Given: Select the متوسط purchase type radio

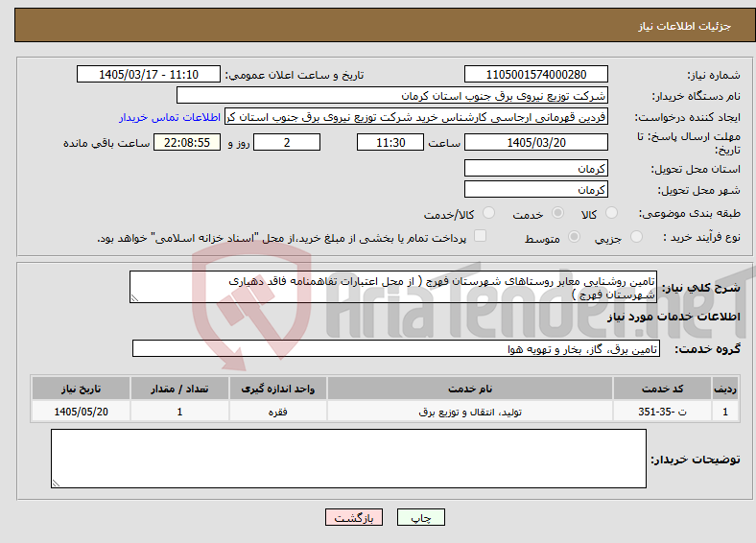Looking at the screenshot, I should coord(574,236).
